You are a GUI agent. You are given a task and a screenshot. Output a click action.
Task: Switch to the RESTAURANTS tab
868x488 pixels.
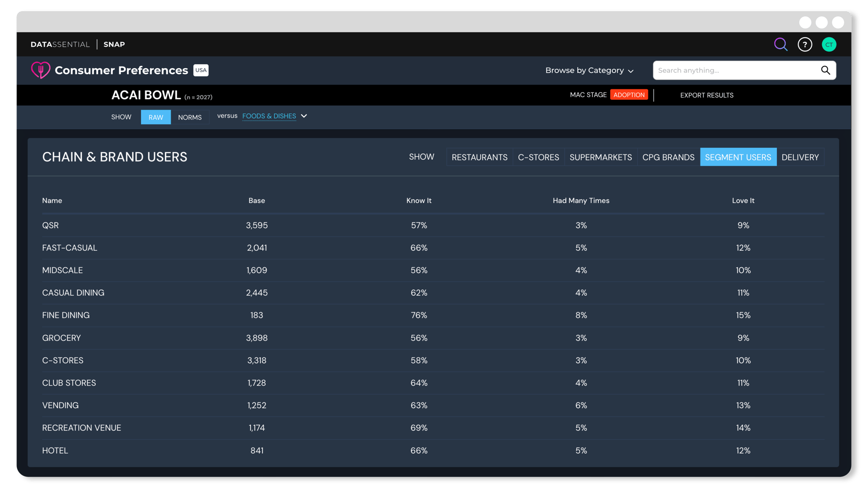point(479,157)
